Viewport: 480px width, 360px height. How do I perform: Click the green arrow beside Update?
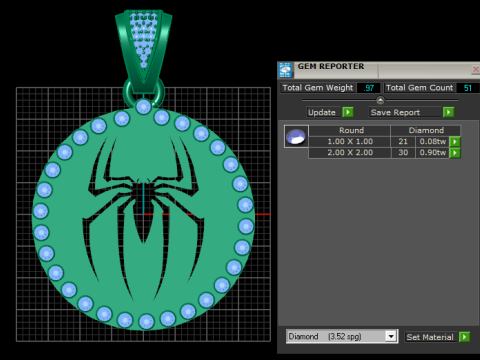point(348,112)
